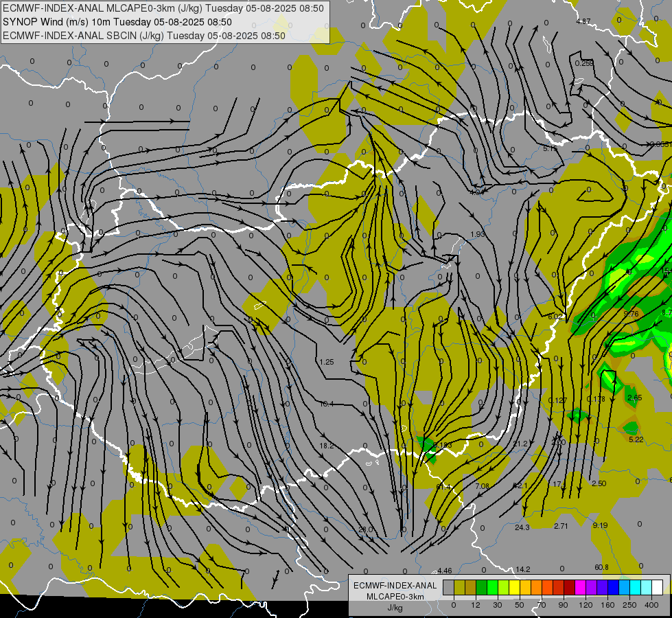Click the map value 21.2
Image resolution: width=672 pixels, height=618 pixels.
point(520,444)
